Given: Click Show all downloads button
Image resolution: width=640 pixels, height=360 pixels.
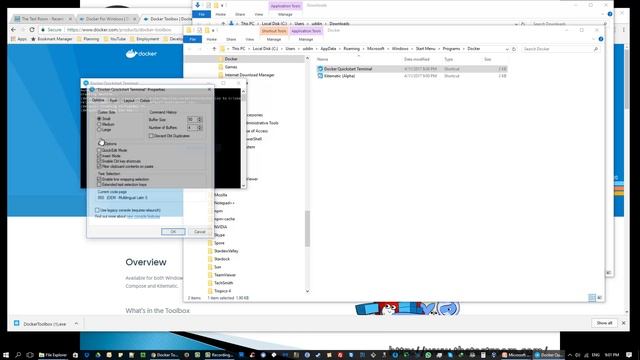Looking at the screenshot, I should tap(604, 323).
